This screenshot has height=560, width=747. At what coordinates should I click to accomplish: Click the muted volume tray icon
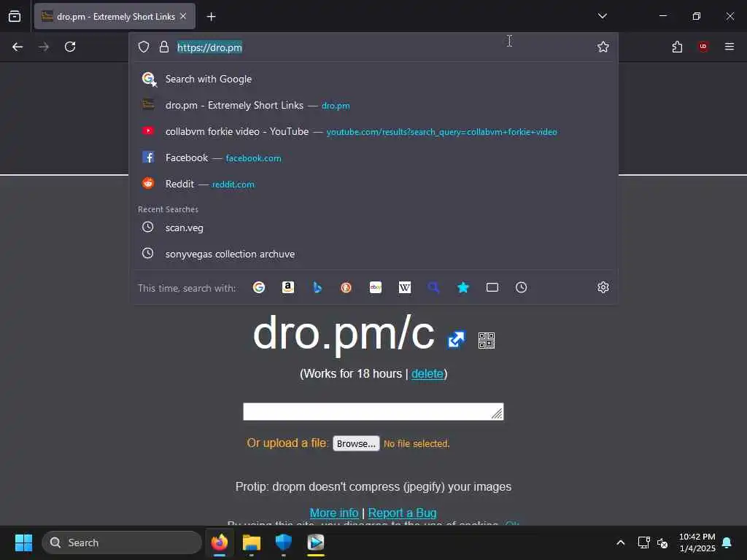pyautogui.click(x=662, y=542)
